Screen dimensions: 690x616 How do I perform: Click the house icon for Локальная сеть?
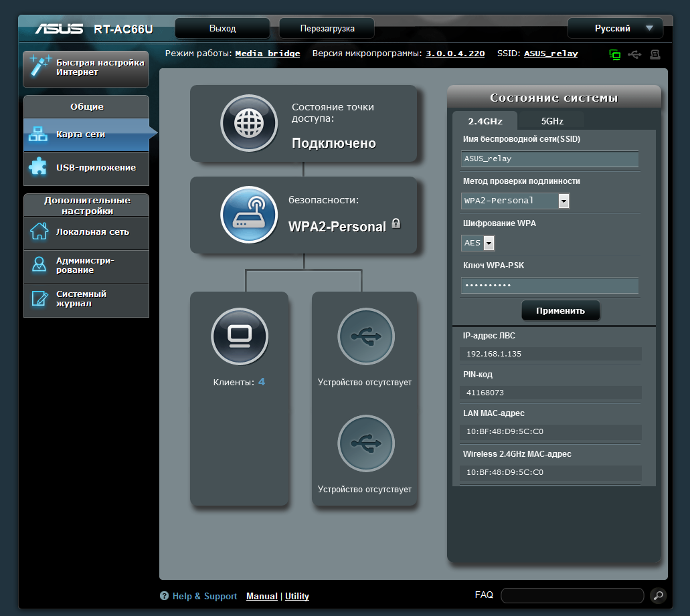(39, 231)
